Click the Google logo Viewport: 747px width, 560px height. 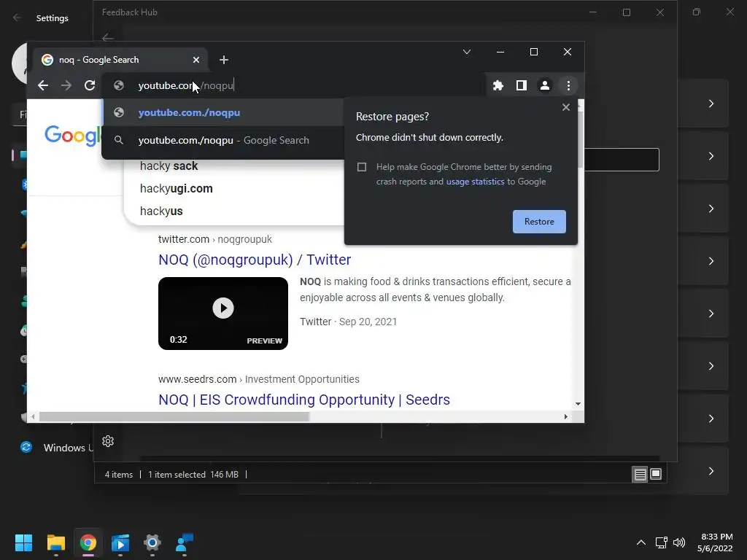(x=72, y=136)
